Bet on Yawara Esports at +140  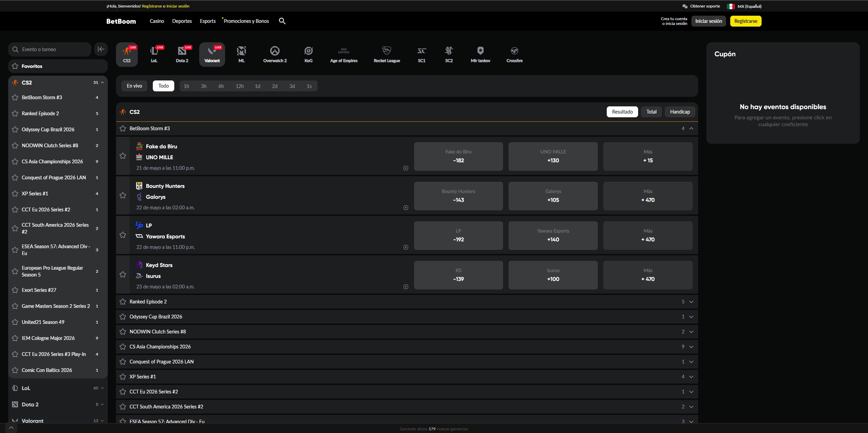[553, 236]
